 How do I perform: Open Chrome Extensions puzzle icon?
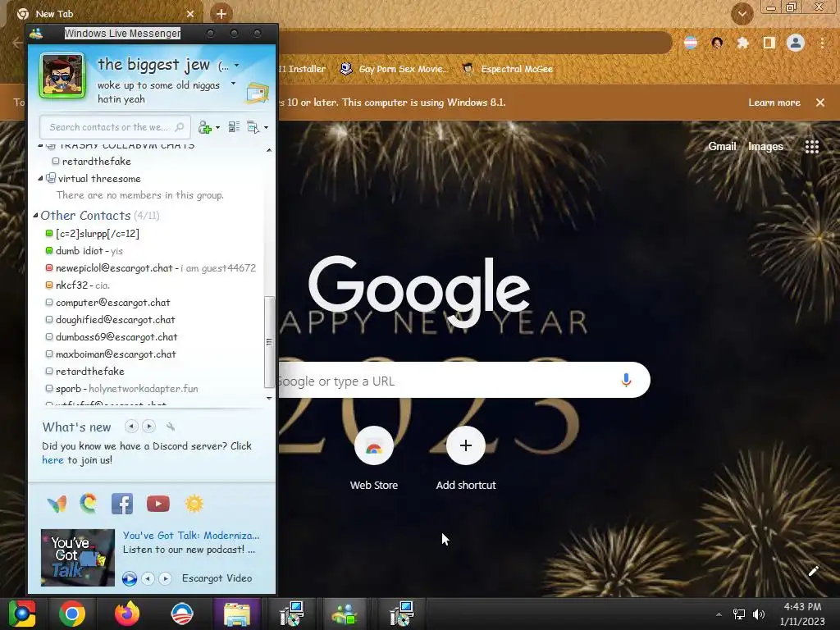pos(742,43)
